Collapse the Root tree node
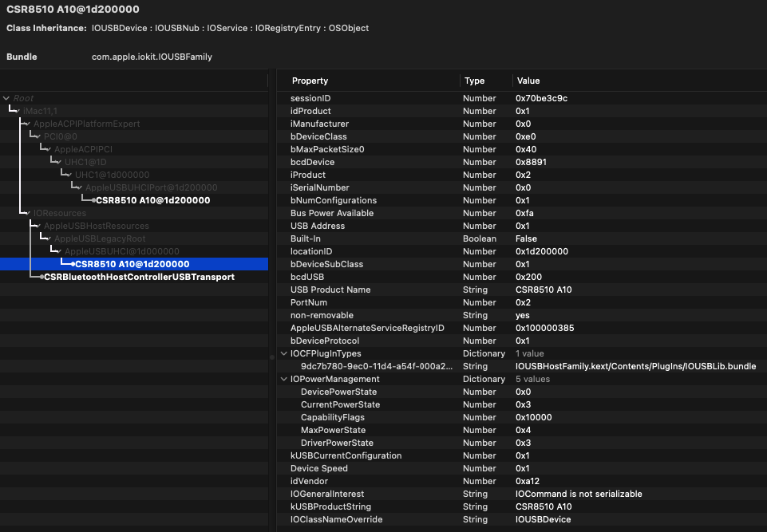The width and height of the screenshot is (767, 532). click(x=6, y=98)
